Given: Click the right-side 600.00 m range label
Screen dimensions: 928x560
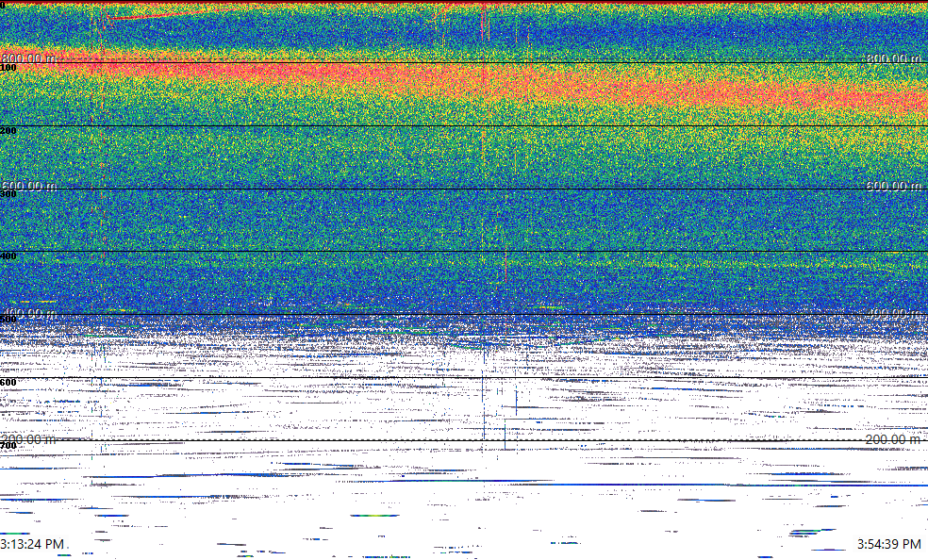Looking at the screenshot, I should tap(894, 186).
